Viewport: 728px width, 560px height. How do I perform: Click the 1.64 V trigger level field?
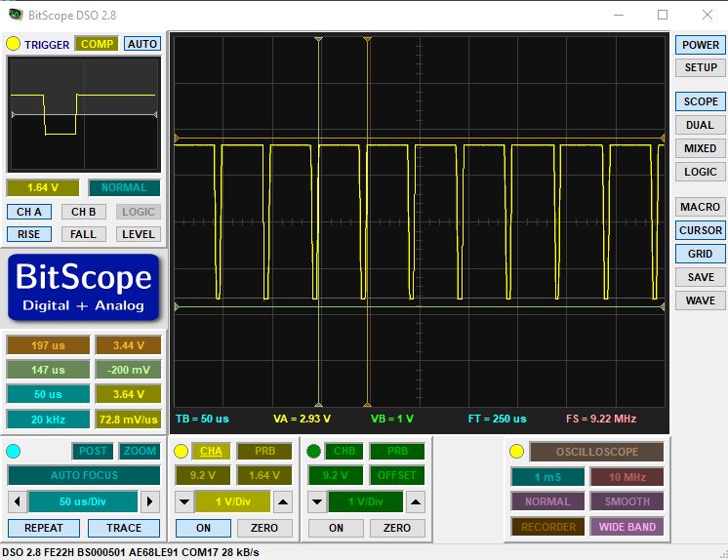click(x=43, y=187)
